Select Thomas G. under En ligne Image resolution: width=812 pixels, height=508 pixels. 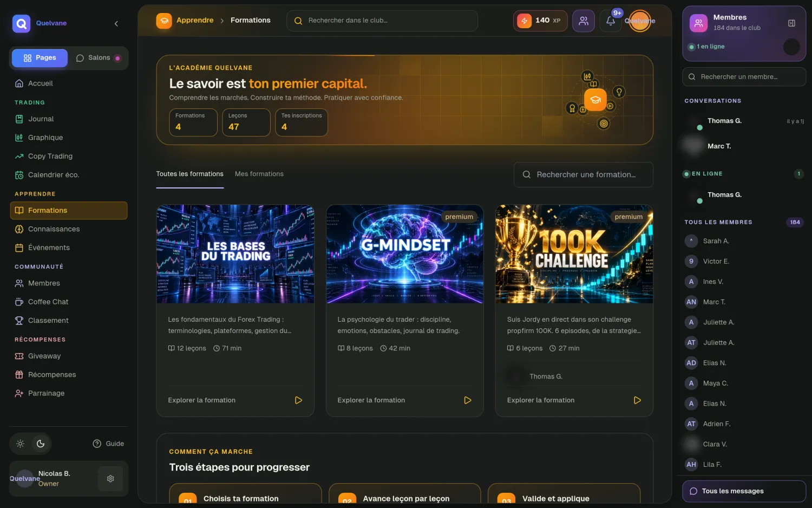744,195
